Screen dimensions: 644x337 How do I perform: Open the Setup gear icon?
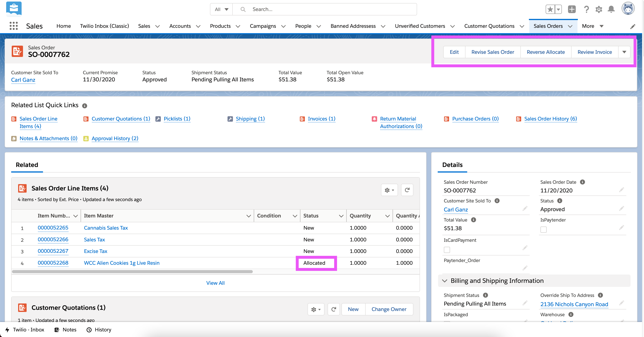599,9
